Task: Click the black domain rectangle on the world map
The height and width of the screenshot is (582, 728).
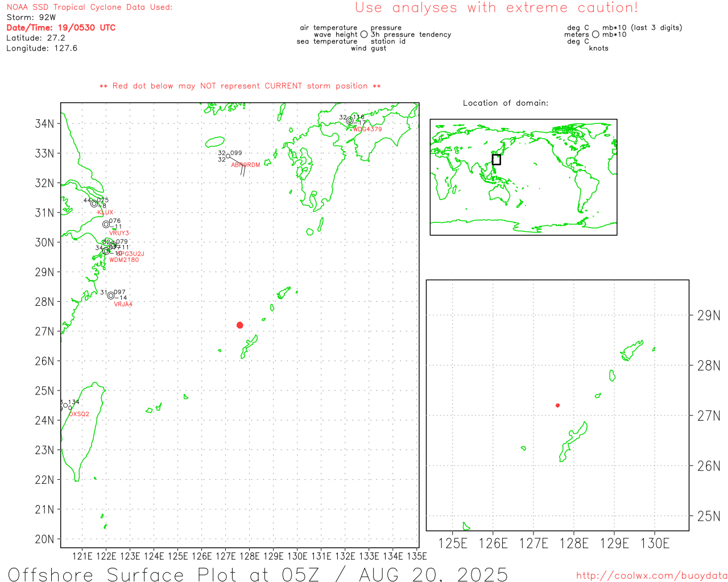Action: coord(497,160)
